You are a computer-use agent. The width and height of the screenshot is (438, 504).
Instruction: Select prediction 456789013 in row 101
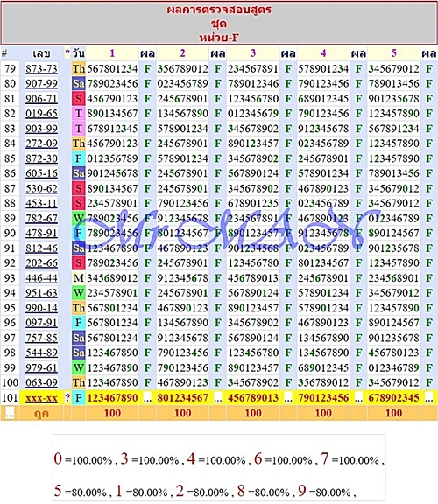click(x=253, y=398)
